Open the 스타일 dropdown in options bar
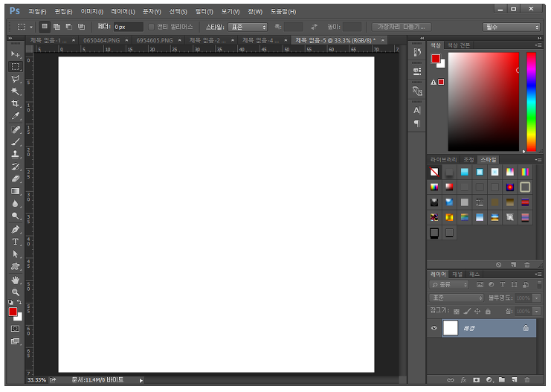 tap(248, 27)
